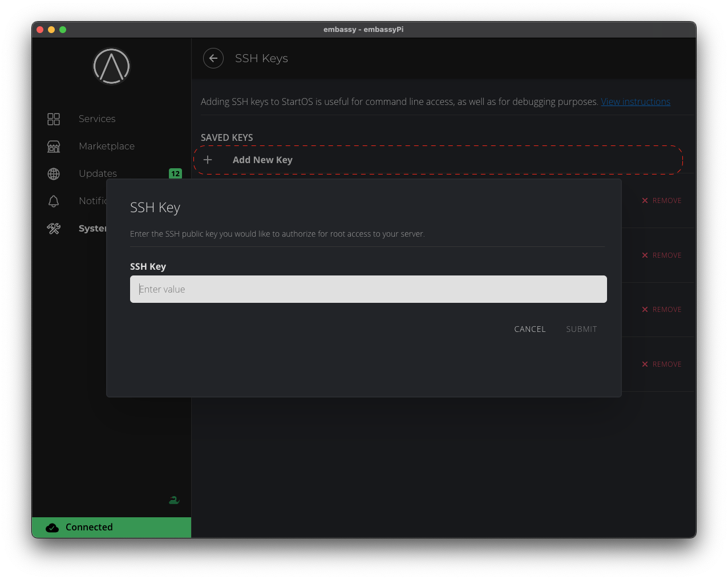Remove the last saved SSH key
The image size is (728, 580).
pyautogui.click(x=661, y=364)
